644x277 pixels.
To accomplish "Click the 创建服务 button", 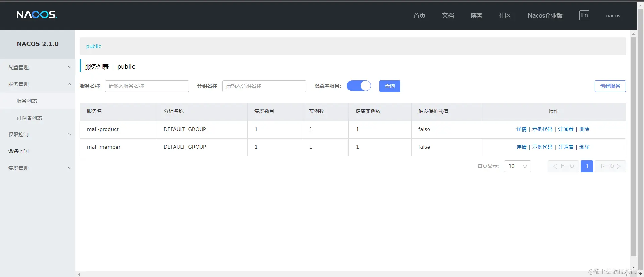I will [x=610, y=86].
